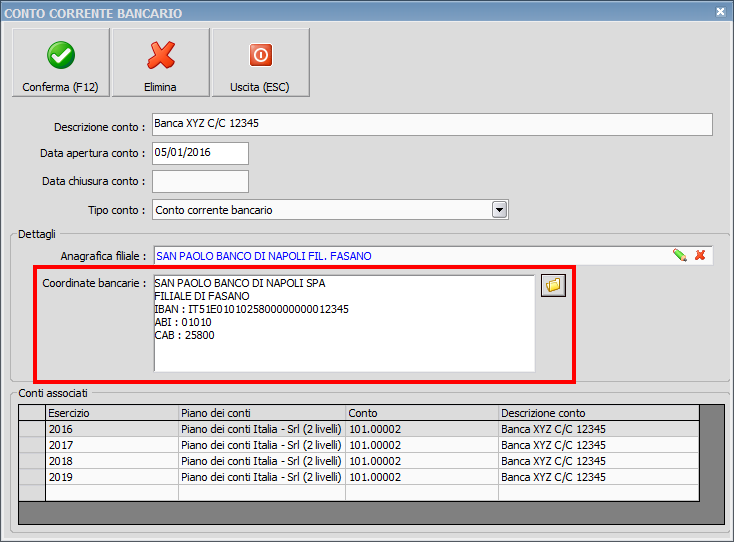This screenshot has width=734, height=542.
Task: Click the IBAN line in Coordinate bancarie
Action: tap(251, 309)
